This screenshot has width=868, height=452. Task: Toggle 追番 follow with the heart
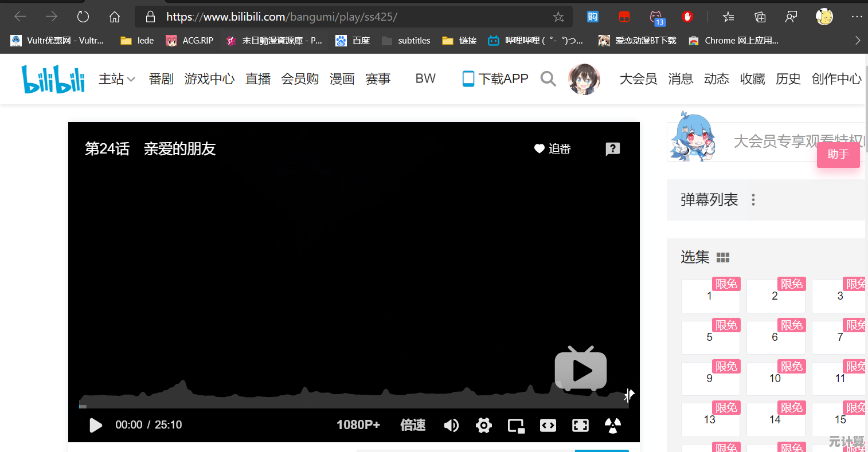click(x=552, y=149)
